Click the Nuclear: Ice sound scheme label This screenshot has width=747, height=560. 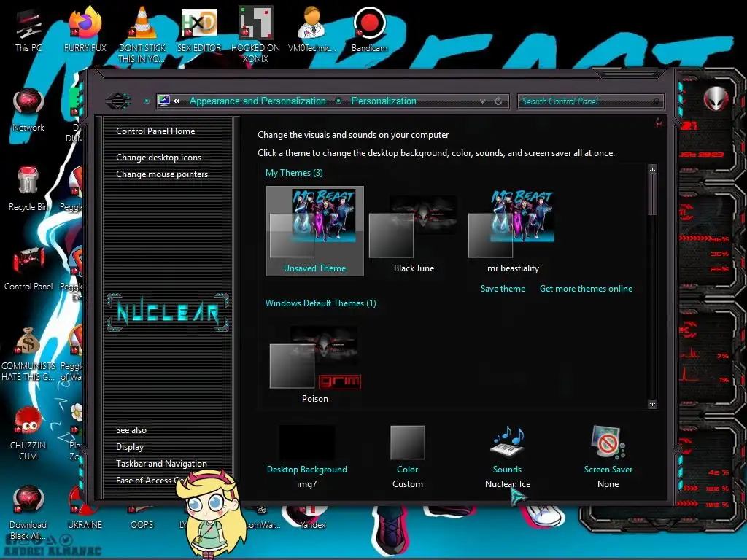[x=508, y=484]
